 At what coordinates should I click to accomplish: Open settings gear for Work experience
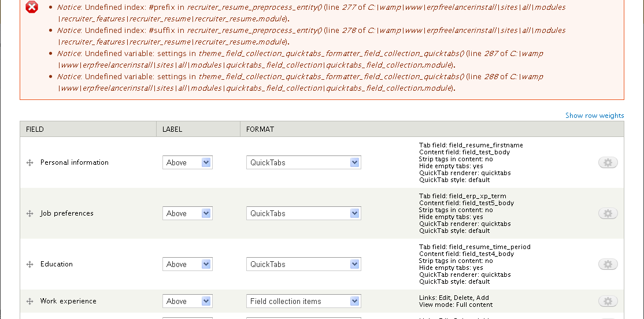(x=608, y=302)
